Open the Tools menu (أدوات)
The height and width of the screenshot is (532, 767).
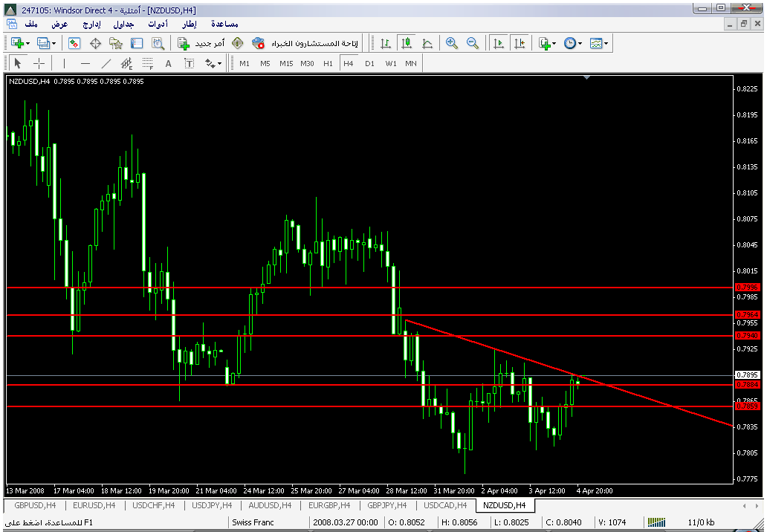coord(158,24)
